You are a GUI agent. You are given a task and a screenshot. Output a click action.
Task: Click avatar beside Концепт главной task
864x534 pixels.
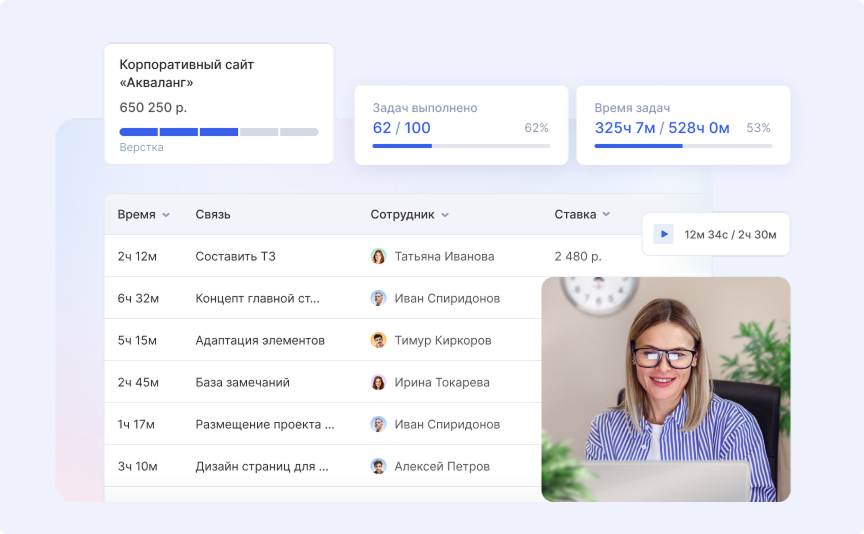(378, 298)
